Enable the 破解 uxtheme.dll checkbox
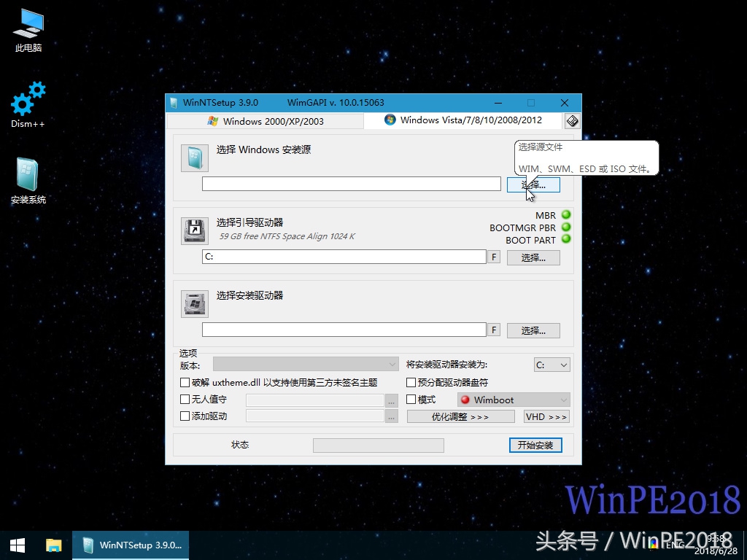Viewport: 747px width, 560px height. coord(185,382)
